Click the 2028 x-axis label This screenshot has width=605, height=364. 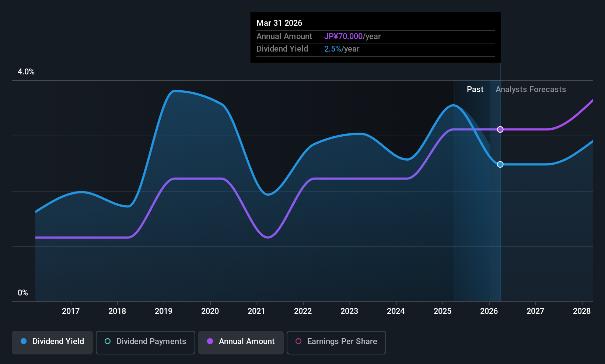[582, 311]
